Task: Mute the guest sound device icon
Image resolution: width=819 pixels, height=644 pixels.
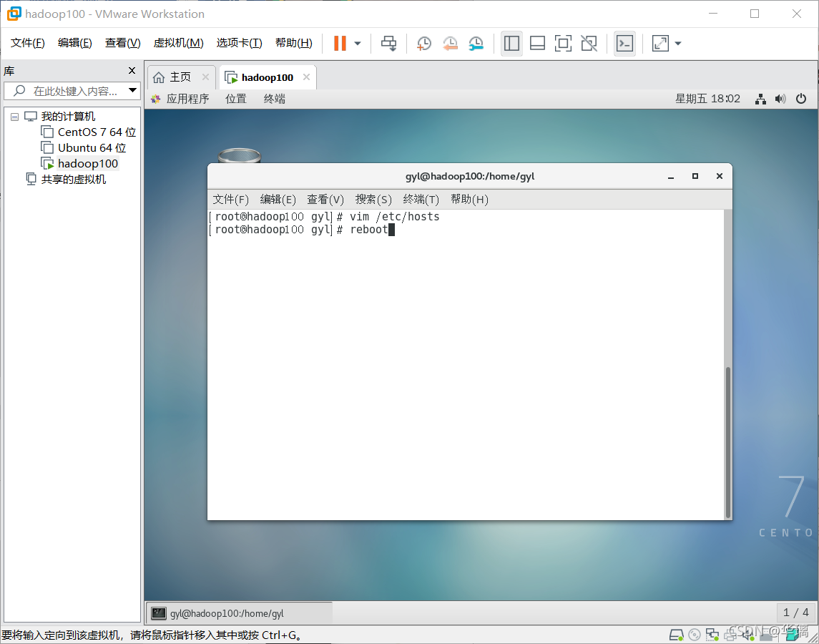Action: pos(748,635)
